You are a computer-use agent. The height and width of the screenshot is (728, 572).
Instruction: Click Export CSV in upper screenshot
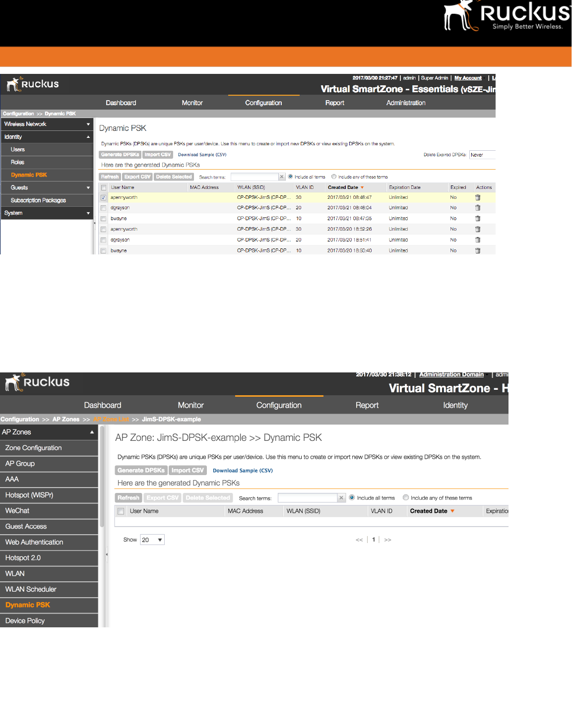[x=137, y=177]
